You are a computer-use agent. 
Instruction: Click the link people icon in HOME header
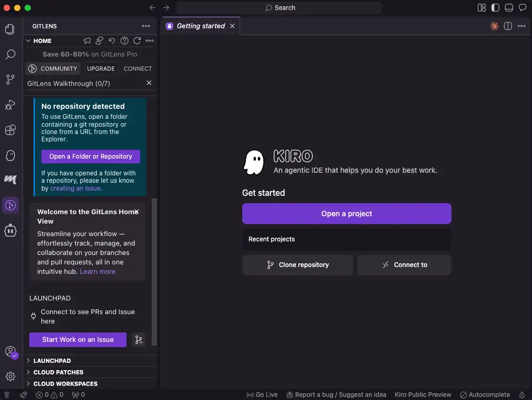[x=99, y=41]
